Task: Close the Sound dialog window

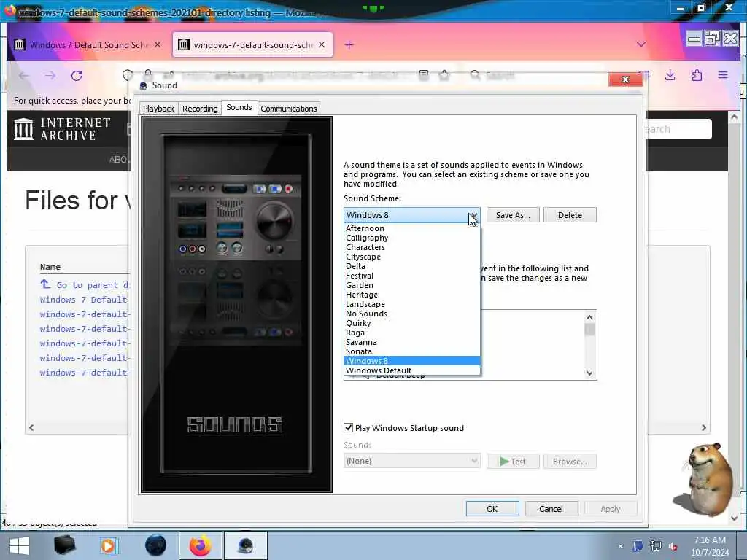Action: 625,79
